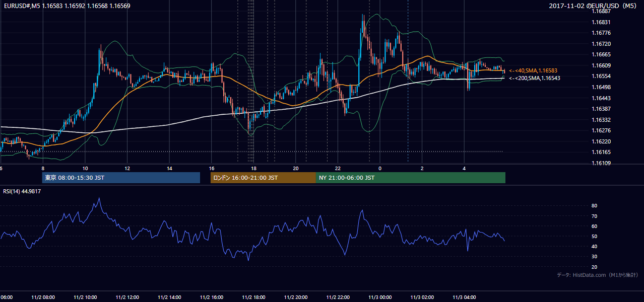Click price level 1.16276 on the axis

601,131
